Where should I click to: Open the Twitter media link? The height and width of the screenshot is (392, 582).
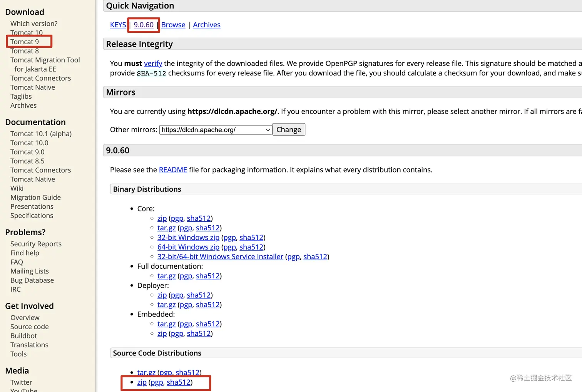coord(21,382)
